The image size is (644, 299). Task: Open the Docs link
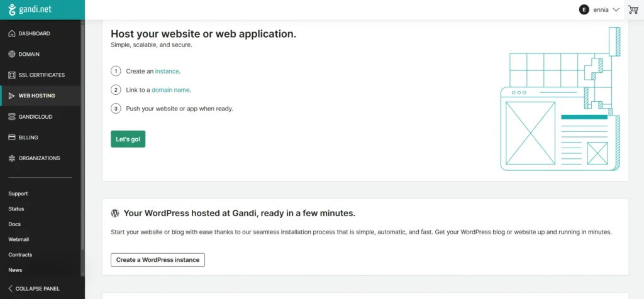click(x=14, y=224)
